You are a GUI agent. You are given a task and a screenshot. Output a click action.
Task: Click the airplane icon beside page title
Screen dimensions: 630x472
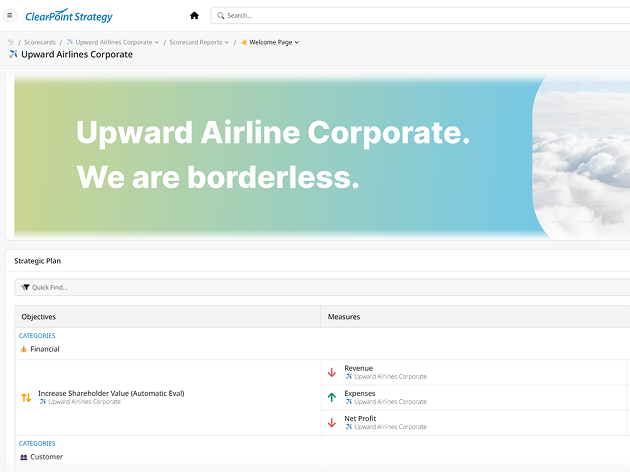click(13, 54)
